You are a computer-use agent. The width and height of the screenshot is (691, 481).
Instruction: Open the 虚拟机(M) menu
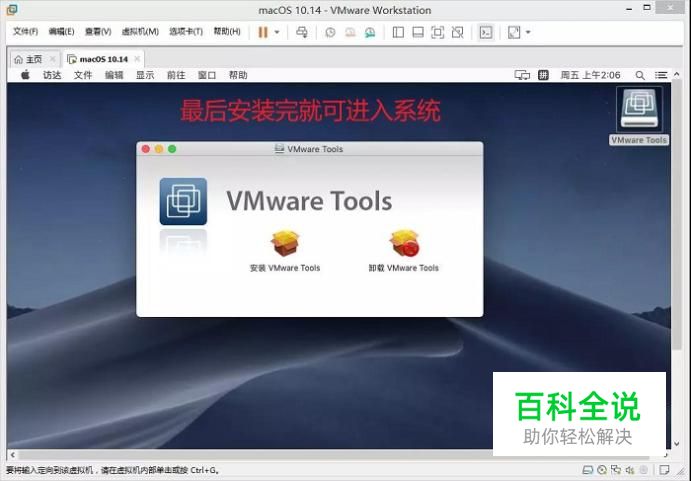pos(140,31)
